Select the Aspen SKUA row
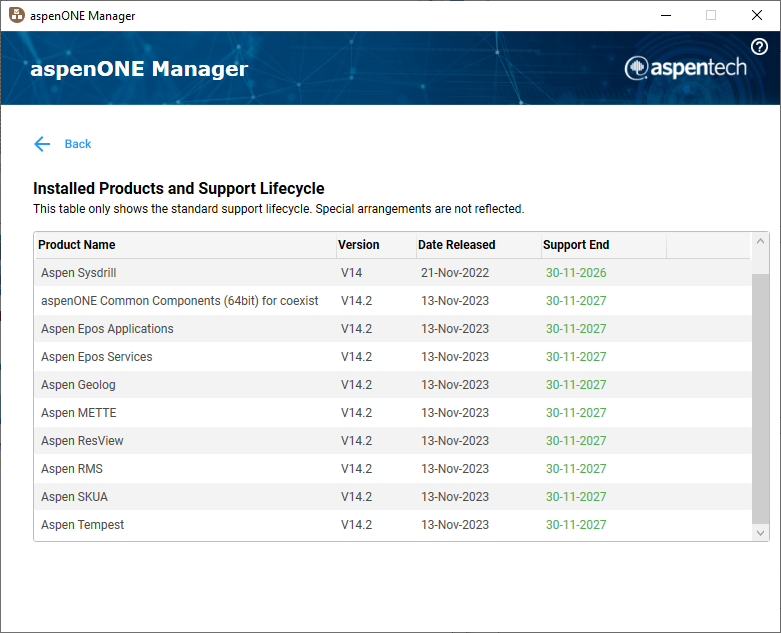This screenshot has width=781, height=633. point(392,497)
